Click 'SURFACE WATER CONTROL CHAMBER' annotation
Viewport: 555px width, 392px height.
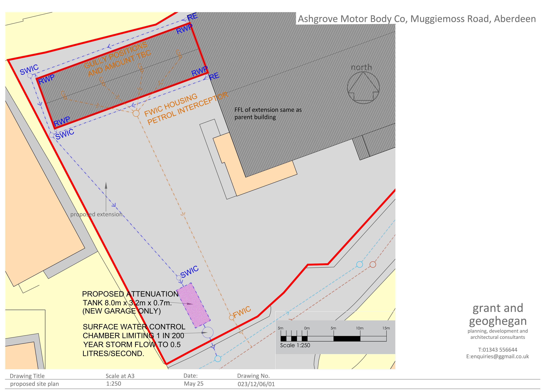pyautogui.click(x=134, y=340)
